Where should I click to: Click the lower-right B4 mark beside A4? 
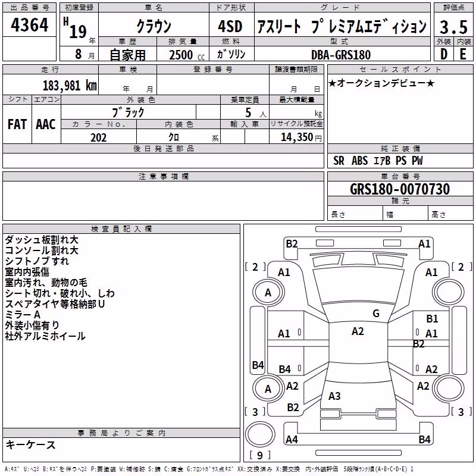(424, 439)
